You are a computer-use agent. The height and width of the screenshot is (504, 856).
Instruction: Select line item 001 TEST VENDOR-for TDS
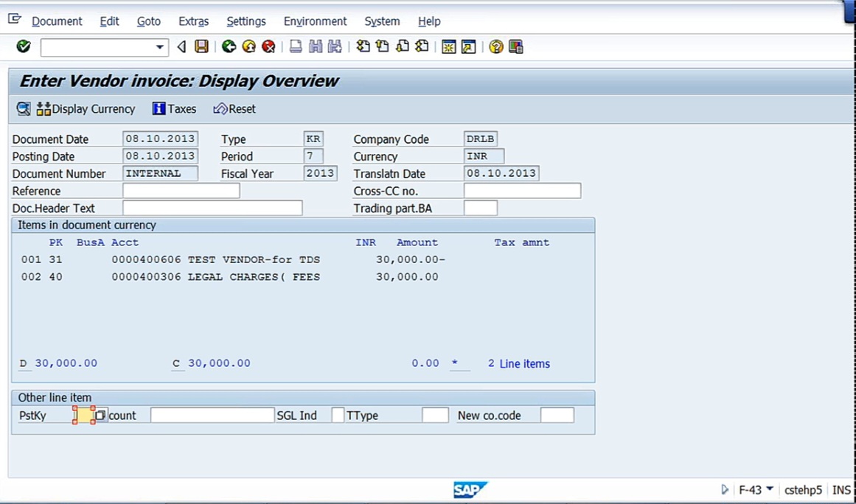(233, 259)
